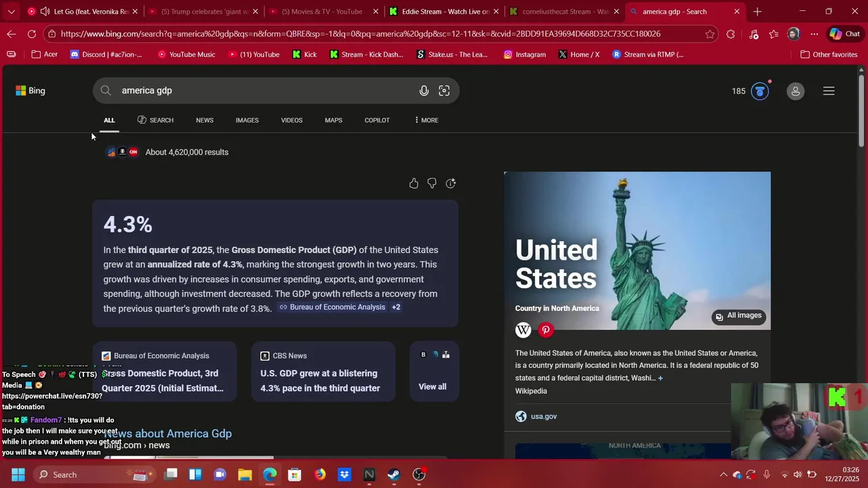Screen dimensions: 868x488
Task: Click the Wikipedia icon in United States panel
Action: [x=523, y=330]
